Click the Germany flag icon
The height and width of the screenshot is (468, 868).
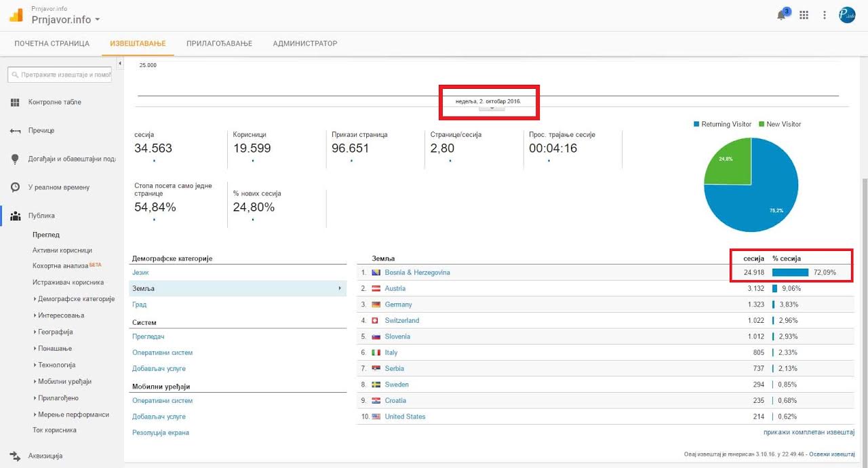pos(376,305)
